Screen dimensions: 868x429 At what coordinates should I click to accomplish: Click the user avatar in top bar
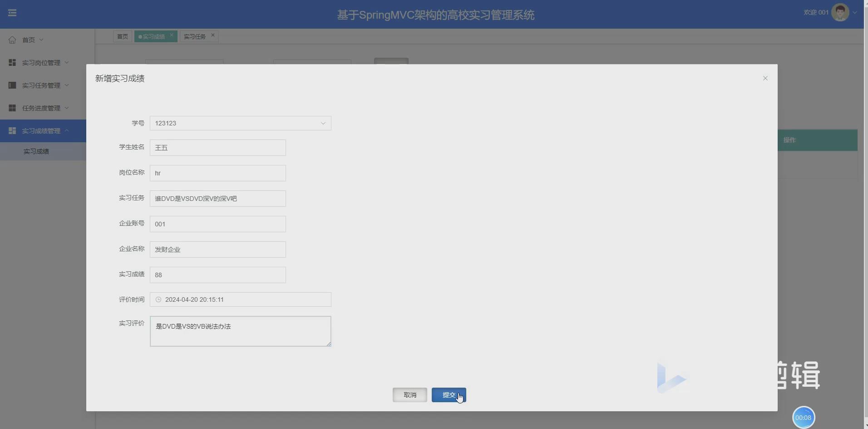[x=839, y=12]
